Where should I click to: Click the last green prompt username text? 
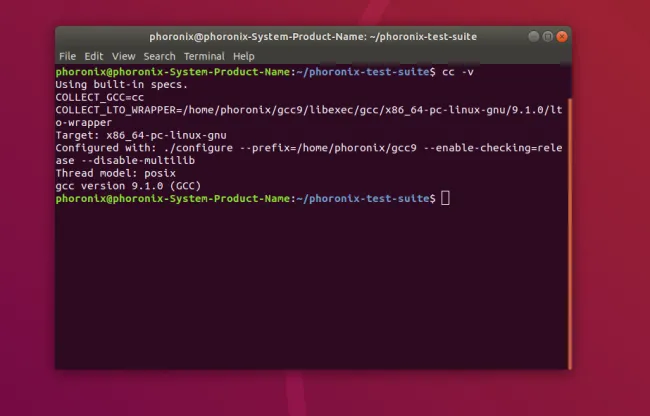[173, 198]
